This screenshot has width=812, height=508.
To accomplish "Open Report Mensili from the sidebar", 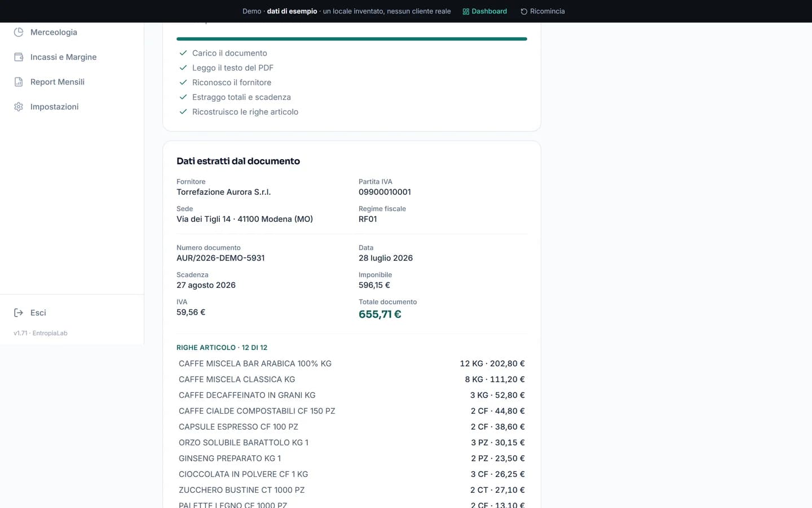I will (72, 82).
